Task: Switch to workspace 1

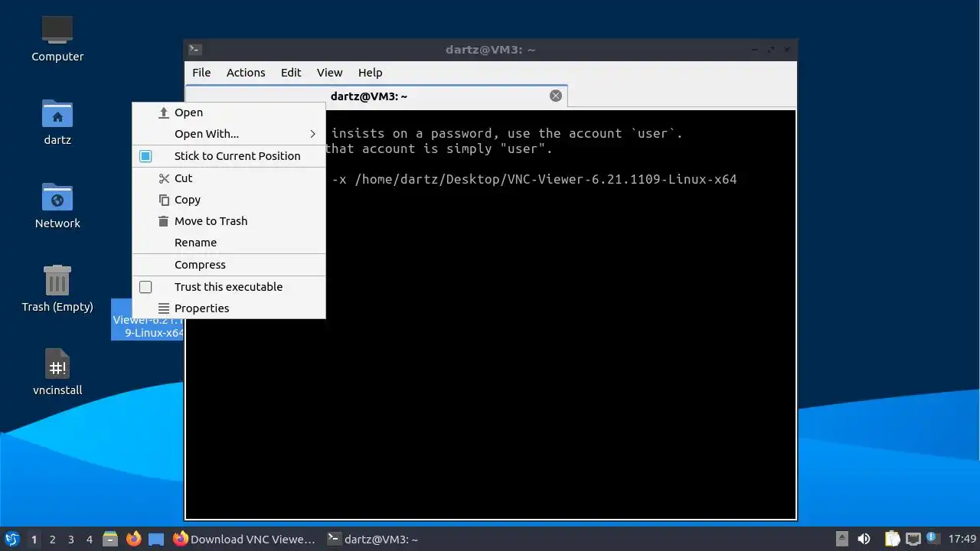Action: 34,540
